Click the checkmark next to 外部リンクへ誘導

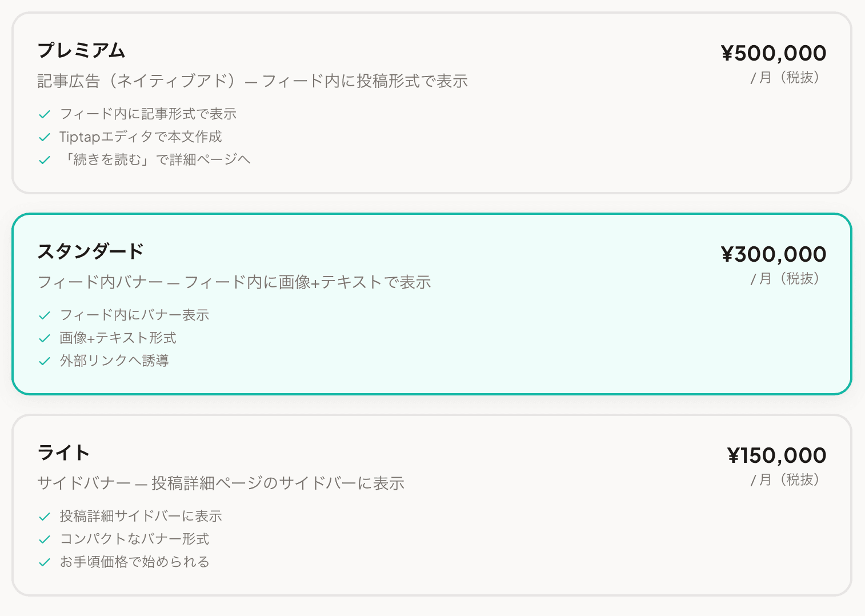point(45,362)
